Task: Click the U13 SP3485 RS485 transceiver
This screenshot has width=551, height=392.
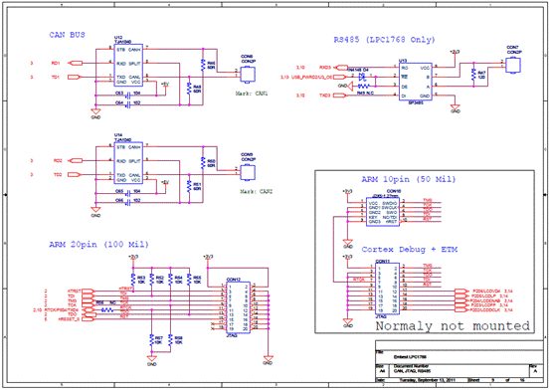Action: pyautogui.click(x=415, y=82)
